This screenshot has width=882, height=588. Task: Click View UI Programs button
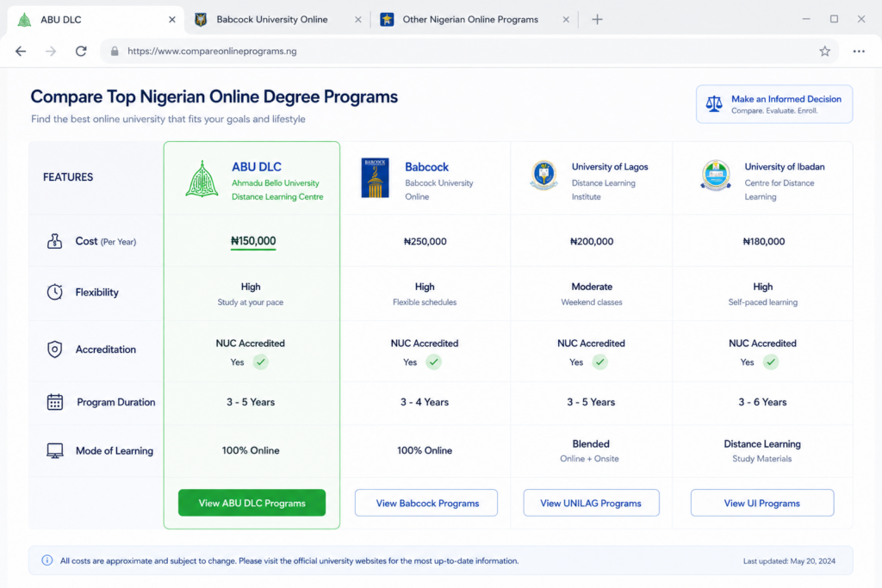[762, 503]
